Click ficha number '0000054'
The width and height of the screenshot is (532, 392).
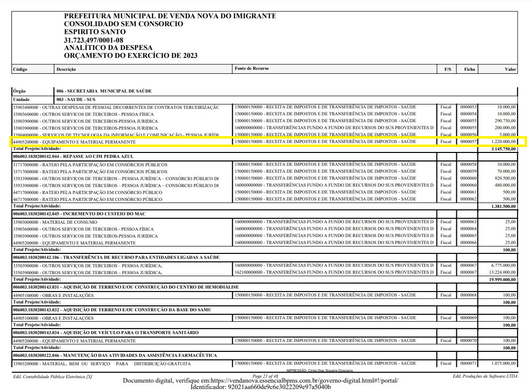468,114
